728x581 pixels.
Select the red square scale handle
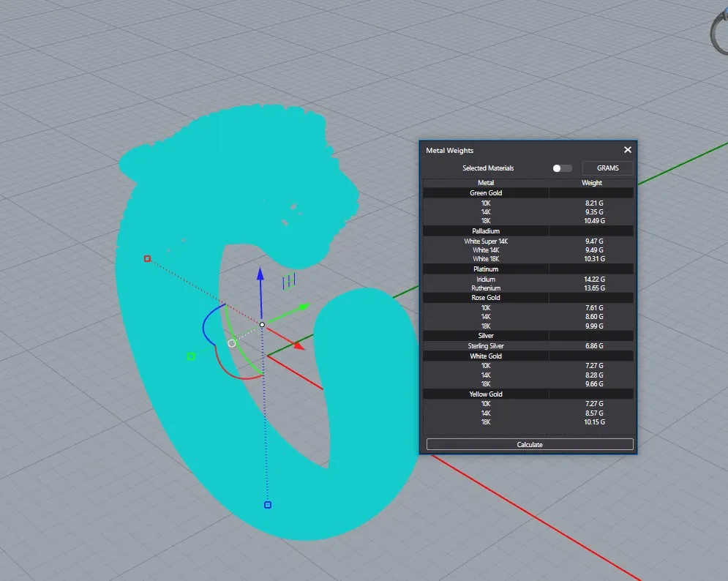147,258
